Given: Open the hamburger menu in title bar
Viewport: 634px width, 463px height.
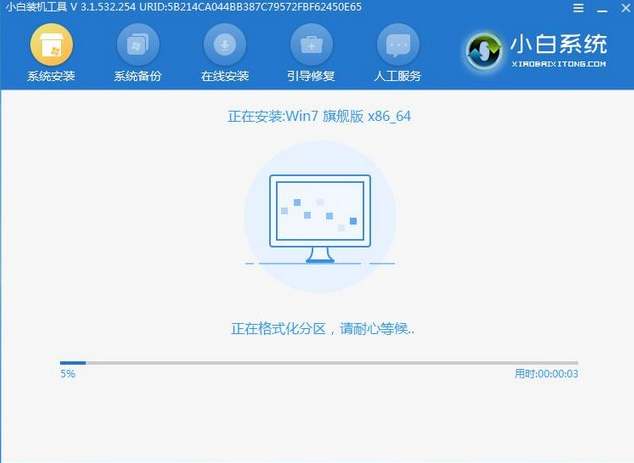Looking at the screenshot, I should click(x=578, y=8).
